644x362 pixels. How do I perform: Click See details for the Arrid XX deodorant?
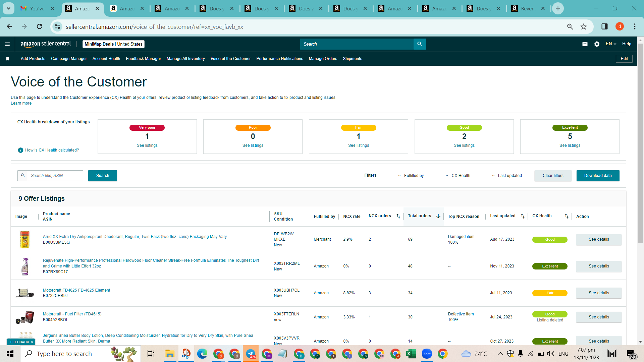[599, 239]
